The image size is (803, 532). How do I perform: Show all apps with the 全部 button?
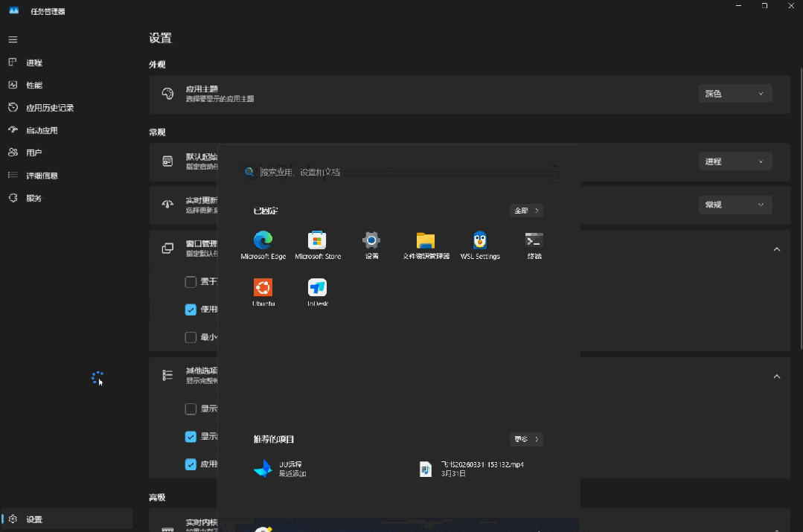pos(526,211)
